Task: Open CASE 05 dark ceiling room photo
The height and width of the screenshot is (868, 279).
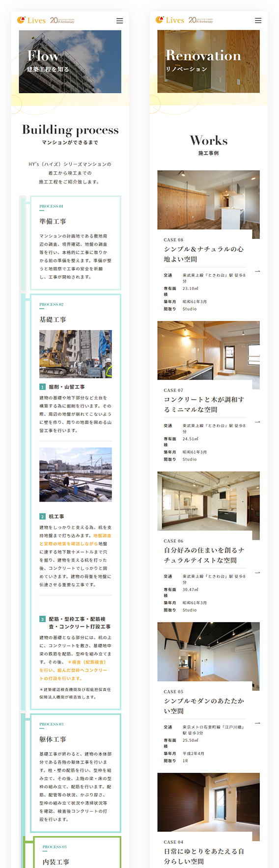Action: (x=208, y=652)
